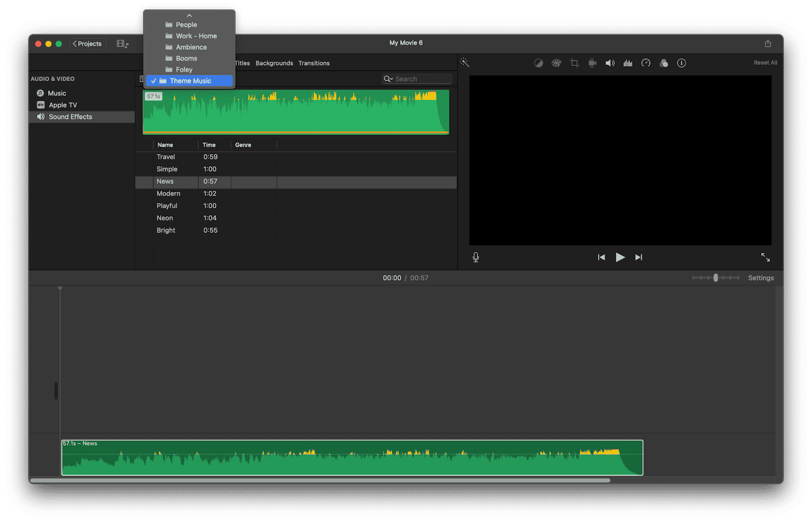Open the Stabilization adjustment tool
The image size is (812, 522).
click(x=591, y=62)
